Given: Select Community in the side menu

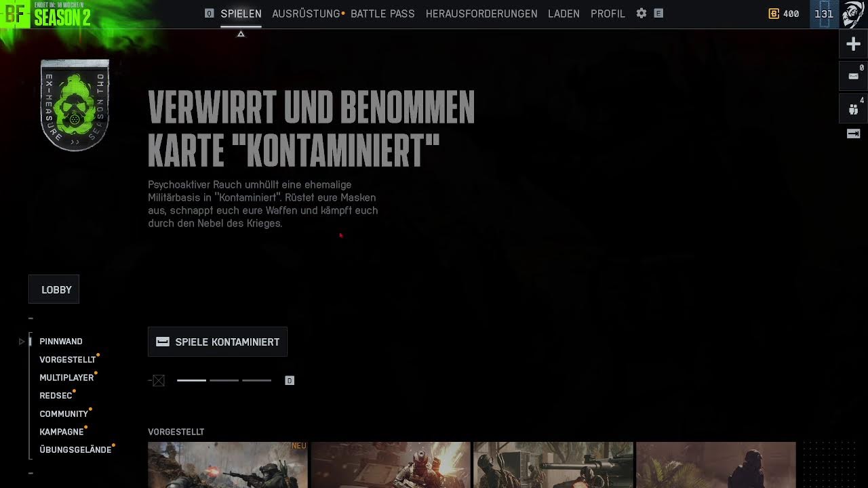Looking at the screenshot, I should [64, 414].
